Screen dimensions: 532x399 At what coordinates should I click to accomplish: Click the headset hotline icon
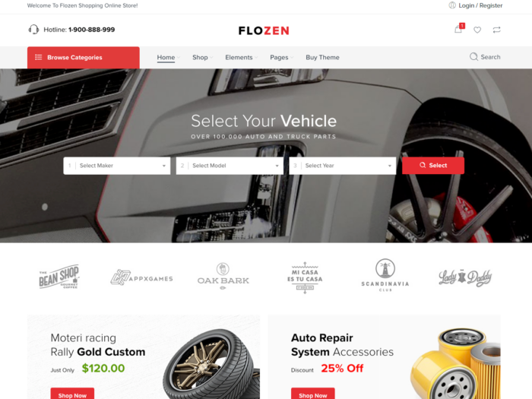click(33, 29)
